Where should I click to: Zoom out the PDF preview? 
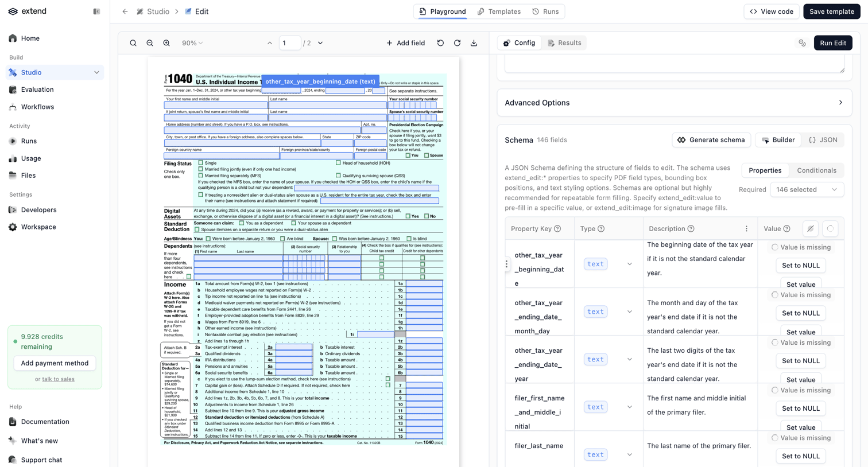[150, 43]
